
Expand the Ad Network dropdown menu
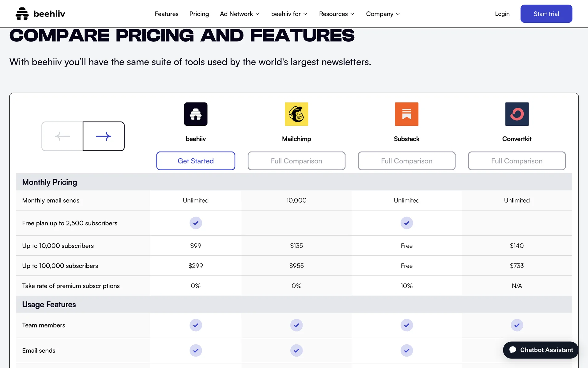coord(239,14)
